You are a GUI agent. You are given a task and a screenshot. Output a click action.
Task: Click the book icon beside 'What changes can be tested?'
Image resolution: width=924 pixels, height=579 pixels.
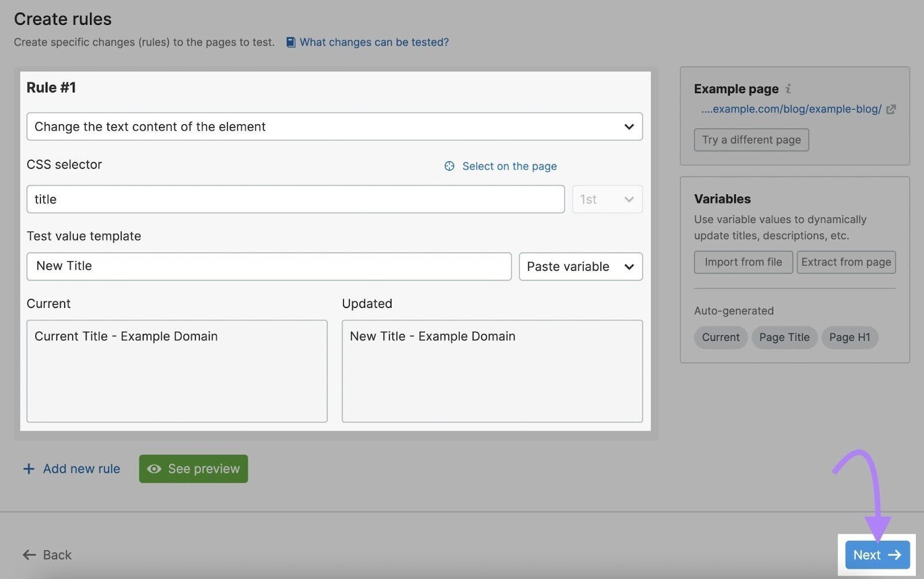tap(291, 42)
